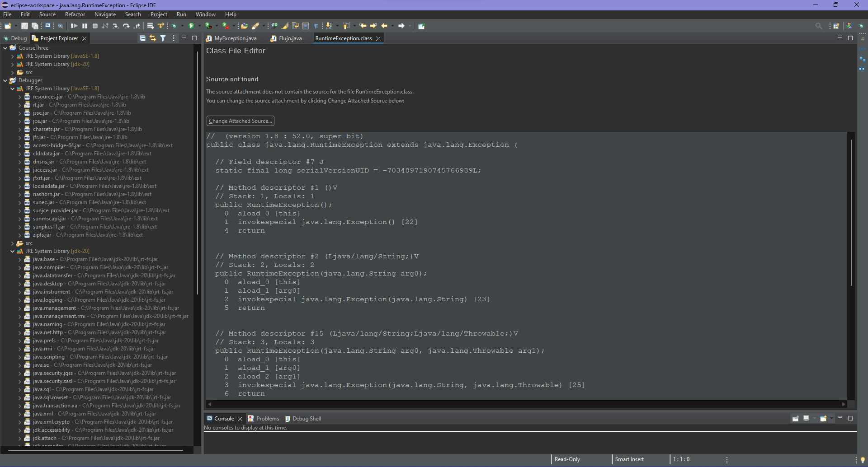Click the Open Type folder icon
The width and height of the screenshot is (868, 467).
[x=244, y=26]
